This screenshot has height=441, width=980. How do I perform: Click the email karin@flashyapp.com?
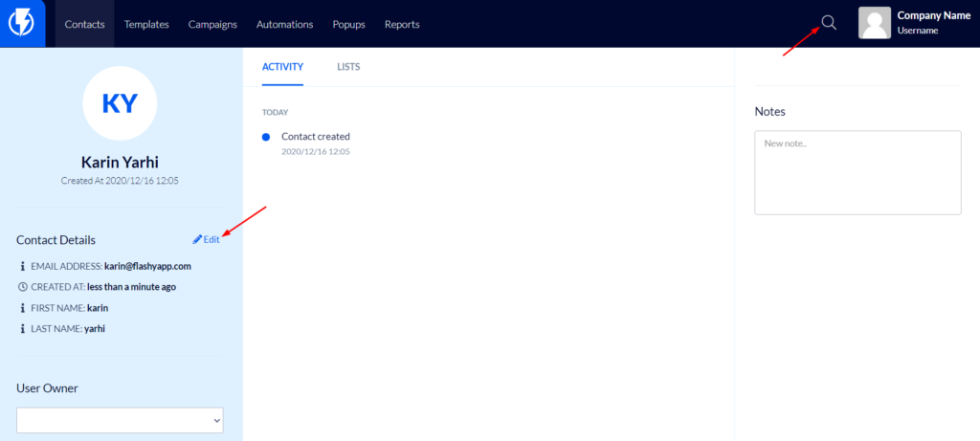pyautogui.click(x=147, y=266)
